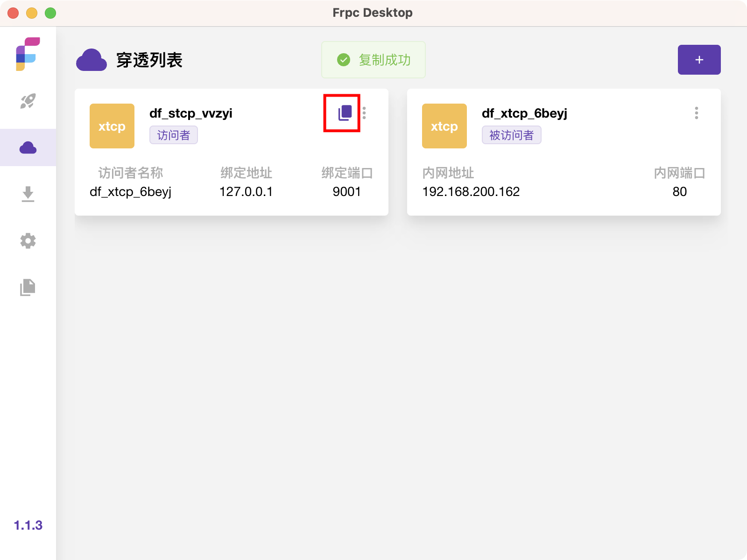Screen dimensions: 747x560
Task: Open more options for df_stcp_vvzyi
Action: (364, 113)
